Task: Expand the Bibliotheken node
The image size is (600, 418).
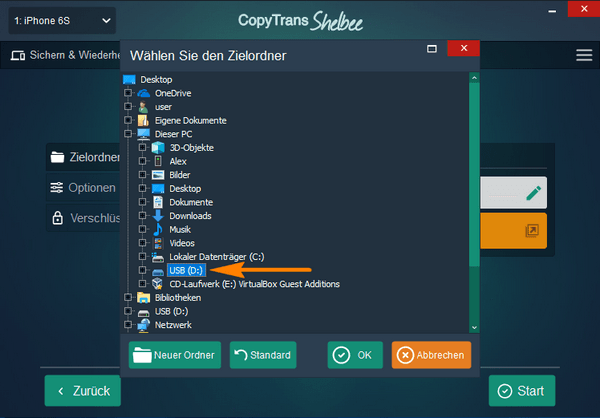Action: click(128, 297)
